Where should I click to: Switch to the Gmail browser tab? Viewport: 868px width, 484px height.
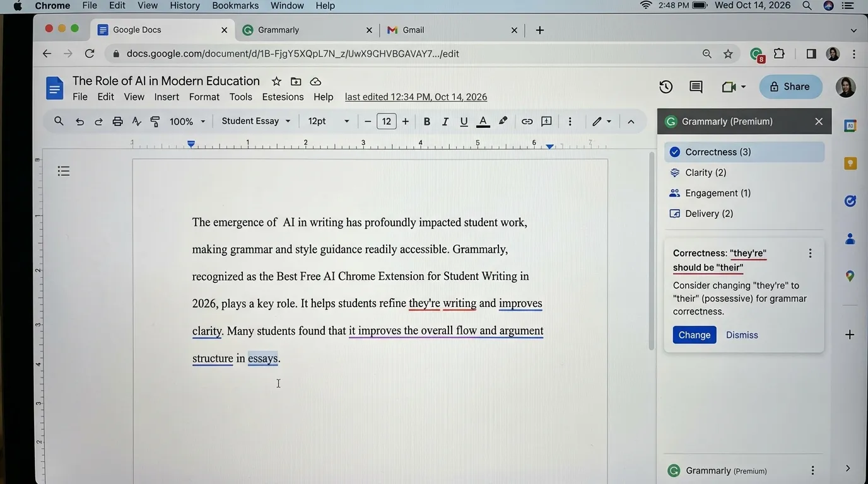(452, 30)
